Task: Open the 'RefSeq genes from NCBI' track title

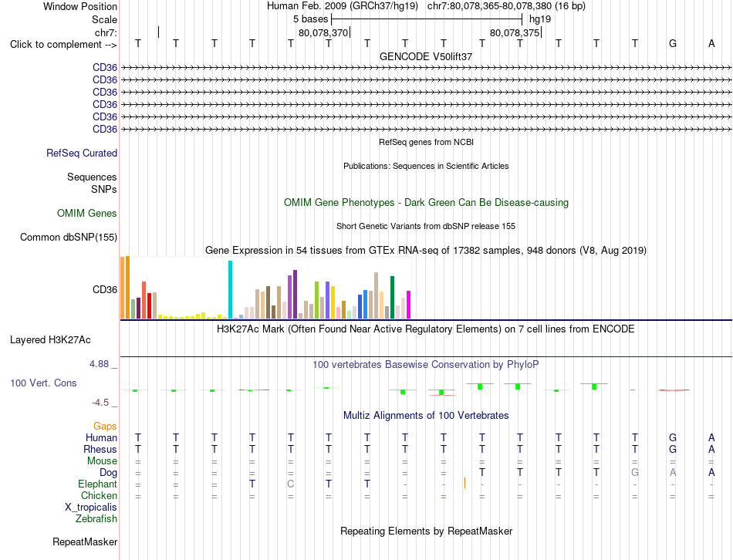Action: coord(426,142)
